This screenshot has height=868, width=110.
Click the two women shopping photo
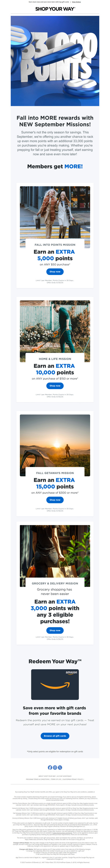pos(55,217)
